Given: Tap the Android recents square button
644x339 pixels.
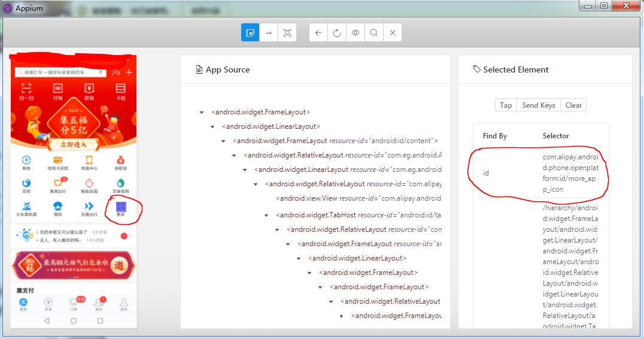Looking at the screenshot, I should [100, 320].
